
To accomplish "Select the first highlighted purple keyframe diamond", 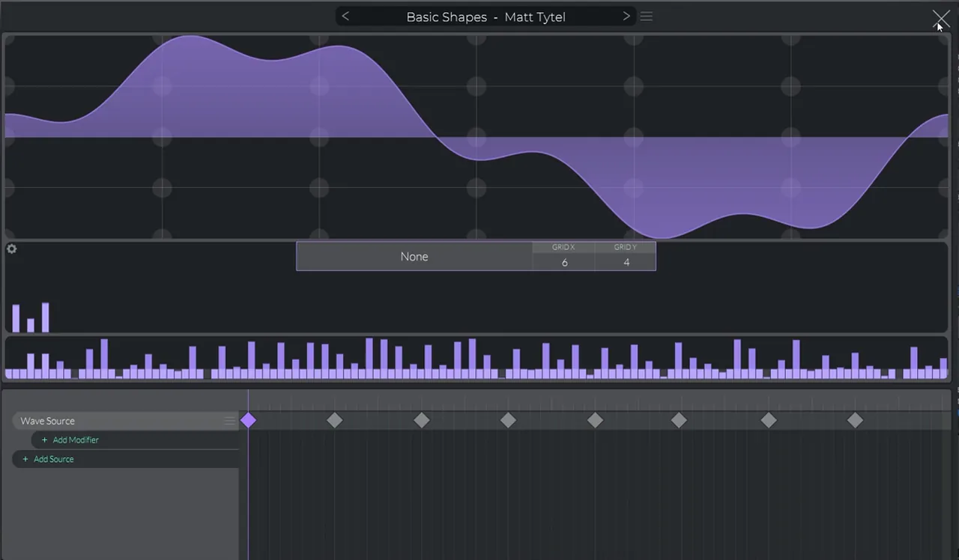I will click(248, 421).
